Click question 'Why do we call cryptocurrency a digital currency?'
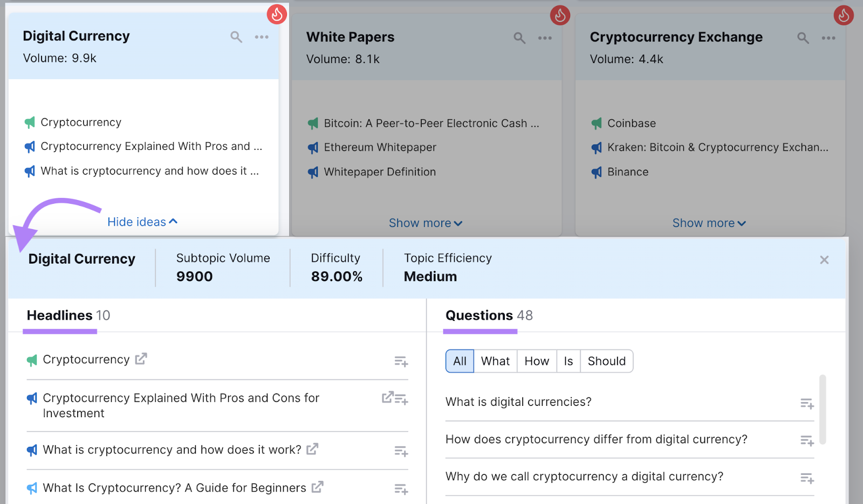This screenshot has width=863, height=504. click(x=584, y=477)
